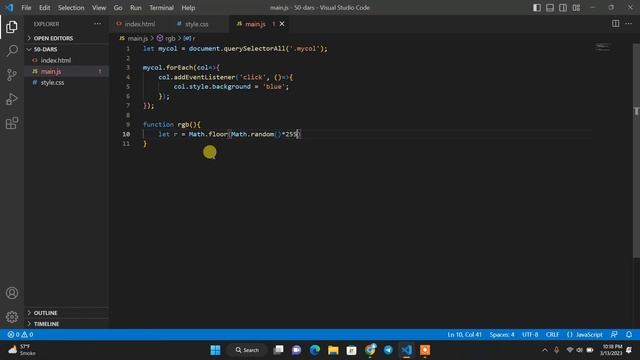Change indentation via Spaces: 4
The height and width of the screenshot is (360, 640).
pyautogui.click(x=502, y=335)
